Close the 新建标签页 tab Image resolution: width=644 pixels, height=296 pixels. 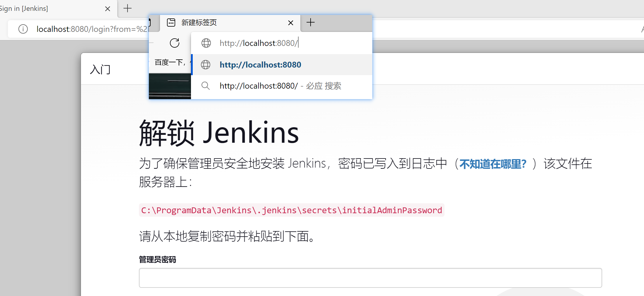point(290,23)
